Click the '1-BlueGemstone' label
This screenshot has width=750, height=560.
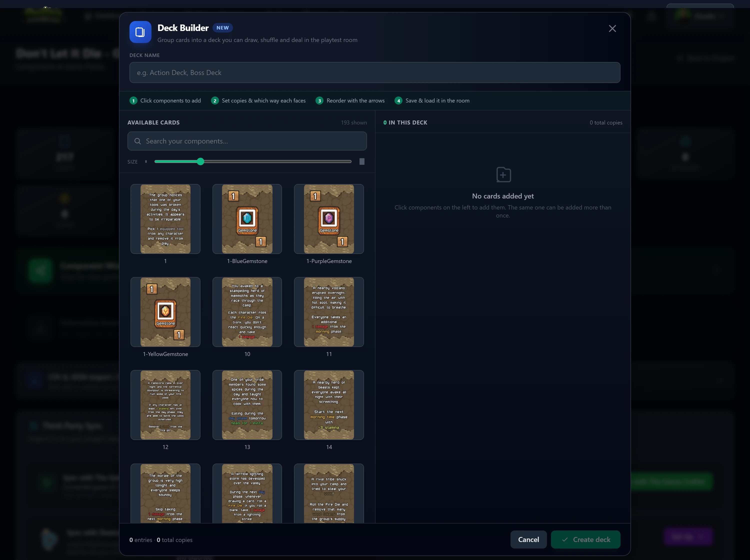point(247,261)
